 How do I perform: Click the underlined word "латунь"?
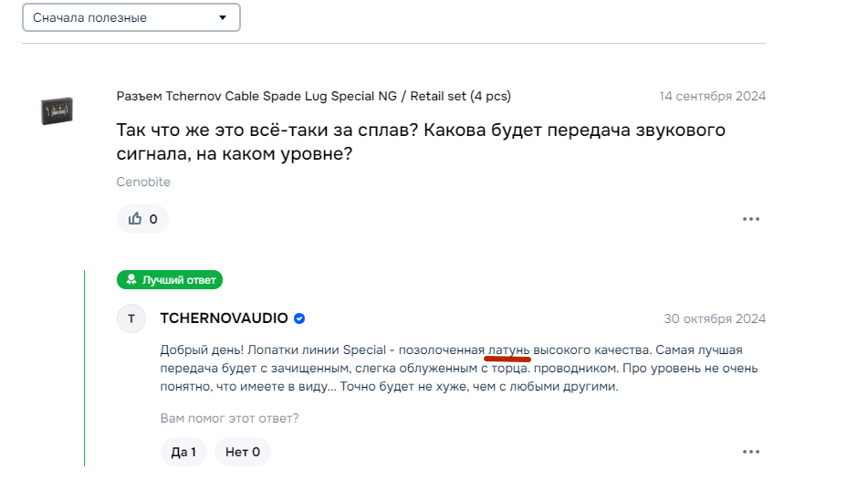(x=508, y=350)
